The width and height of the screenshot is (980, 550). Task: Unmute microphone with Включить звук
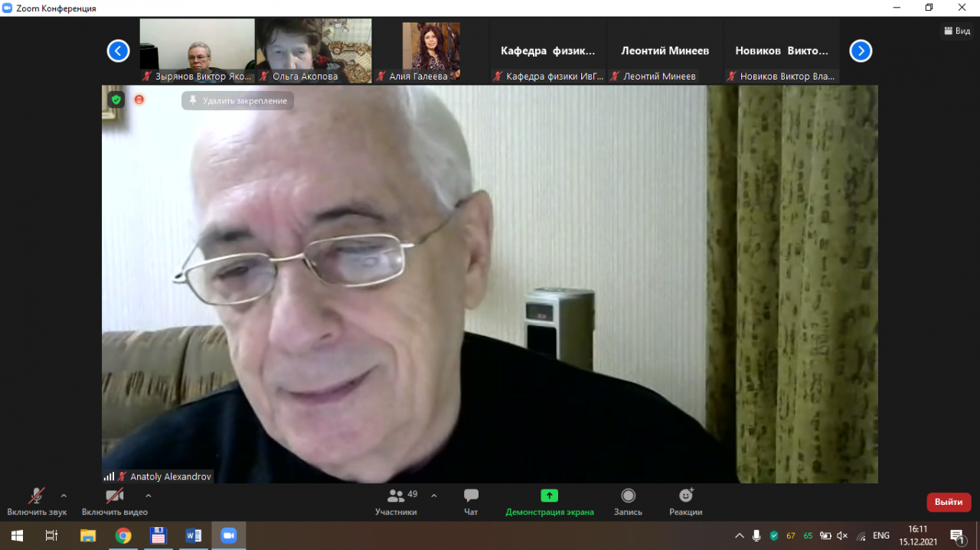tap(36, 502)
